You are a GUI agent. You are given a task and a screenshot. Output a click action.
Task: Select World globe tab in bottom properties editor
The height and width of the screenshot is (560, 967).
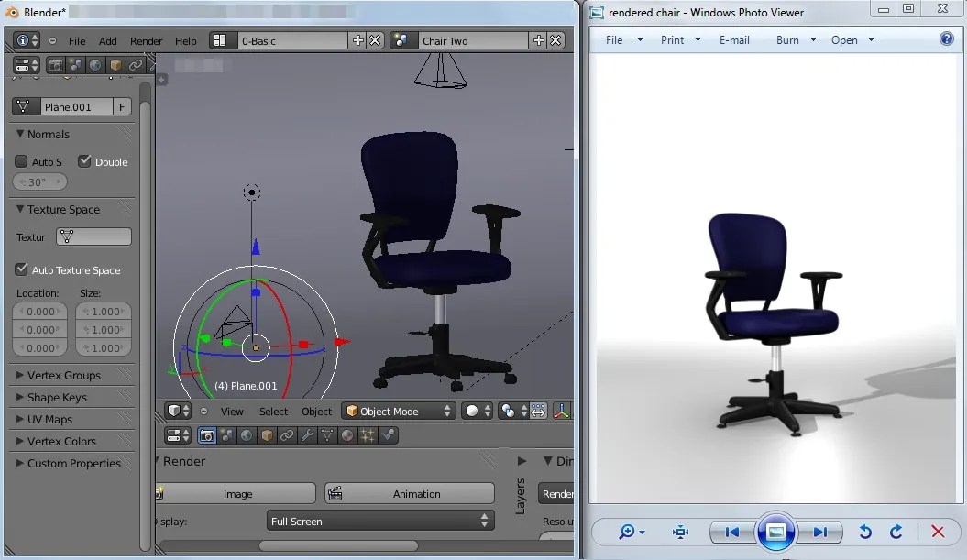point(247,435)
